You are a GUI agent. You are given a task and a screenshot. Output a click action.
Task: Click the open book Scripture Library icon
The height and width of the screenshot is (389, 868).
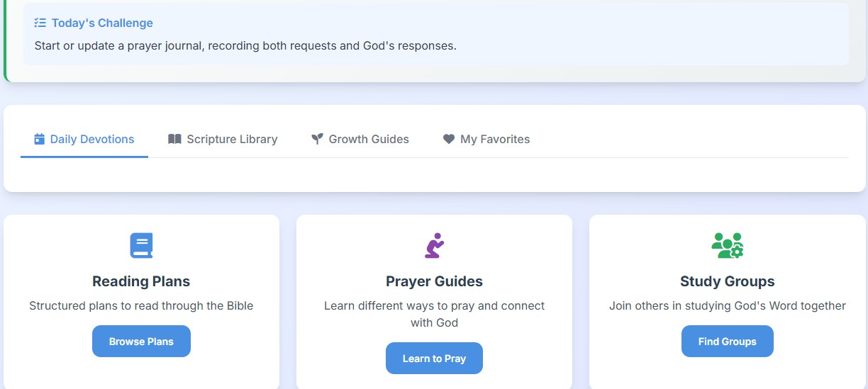[174, 139]
